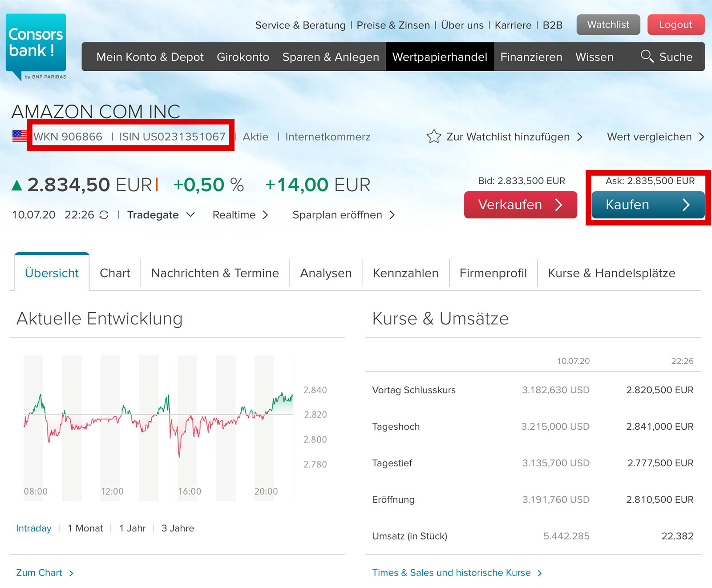This screenshot has width=712, height=588.
Task: Open Realtime quote chevron link
Action: point(240,215)
